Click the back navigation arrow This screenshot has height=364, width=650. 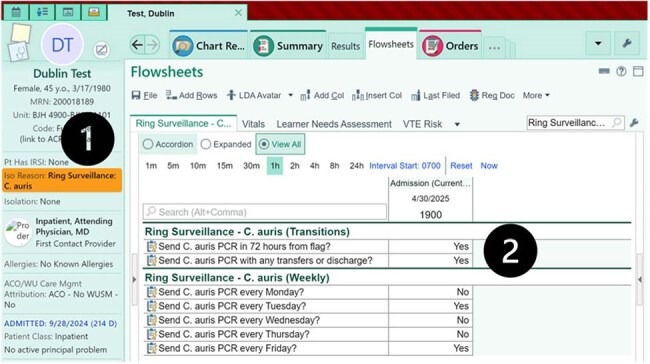pyautogui.click(x=137, y=45)
